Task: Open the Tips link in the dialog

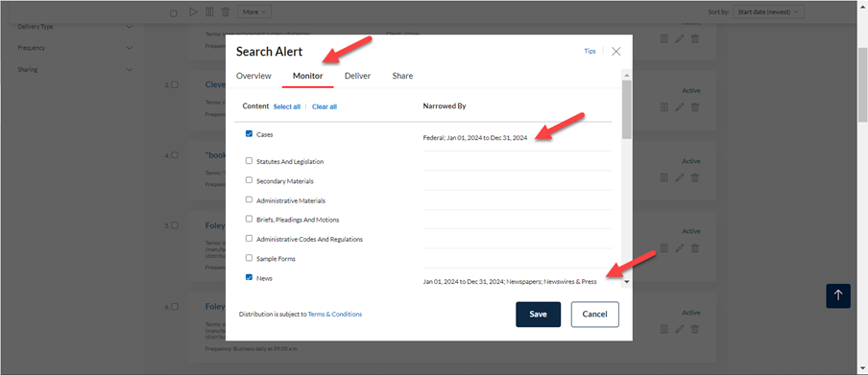Action: pyautogui.click(x=591, y=51)
